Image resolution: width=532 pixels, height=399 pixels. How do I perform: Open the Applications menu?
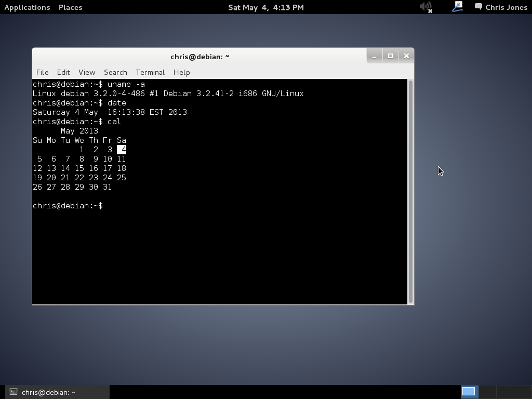pyautogui.click(x=27, y=7)
